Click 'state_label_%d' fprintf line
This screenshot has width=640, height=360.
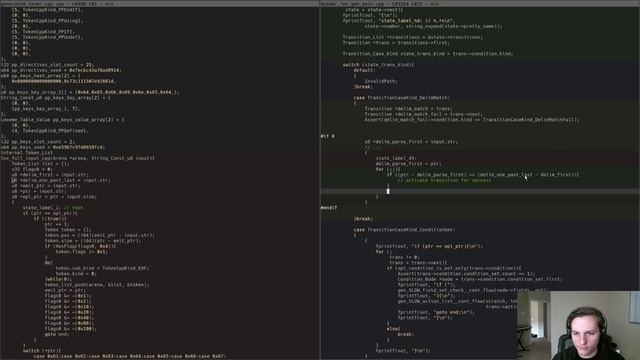399,20
